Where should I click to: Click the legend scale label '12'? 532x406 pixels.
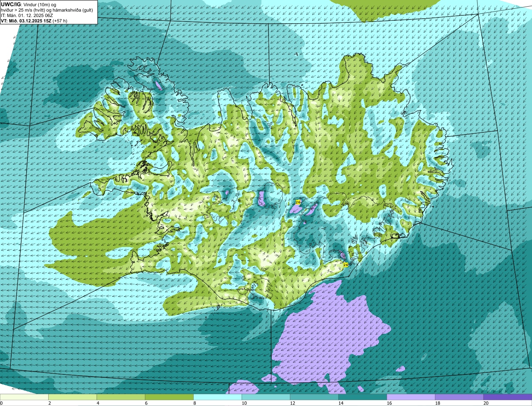tap(292, 403)
